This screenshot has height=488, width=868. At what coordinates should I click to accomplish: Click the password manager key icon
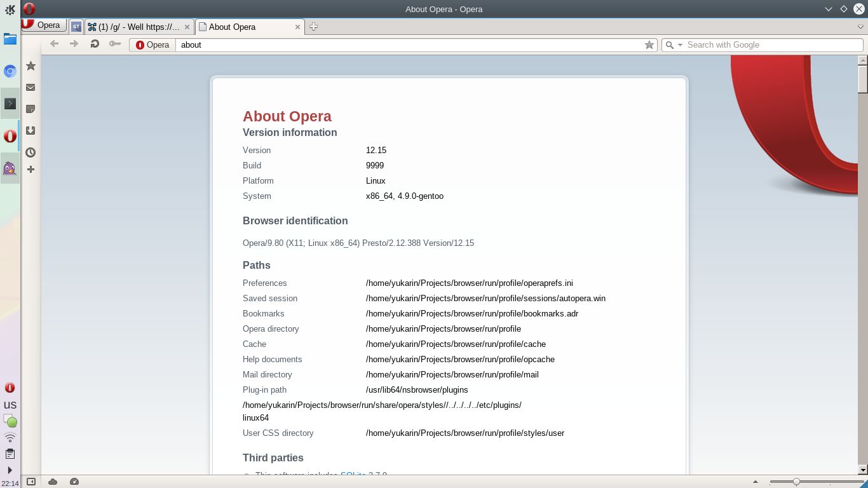[x=115, y=44]
